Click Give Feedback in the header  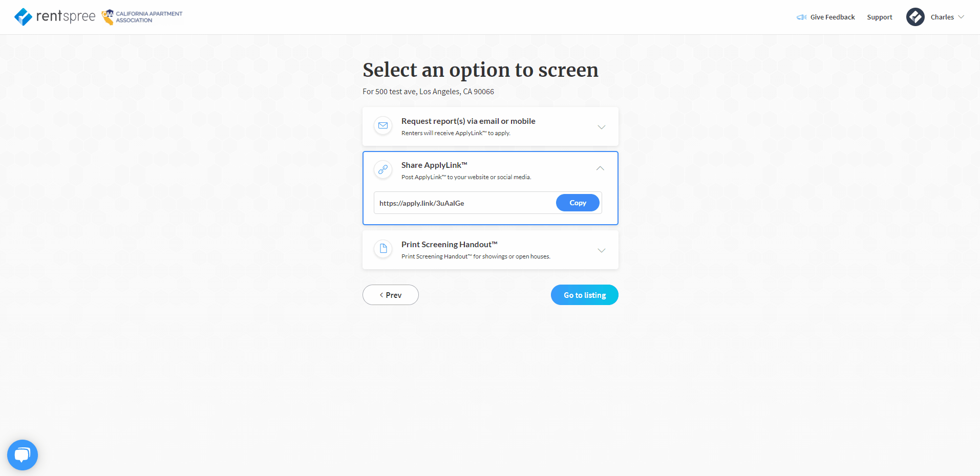pyautogui.click(x=833, y=17)
